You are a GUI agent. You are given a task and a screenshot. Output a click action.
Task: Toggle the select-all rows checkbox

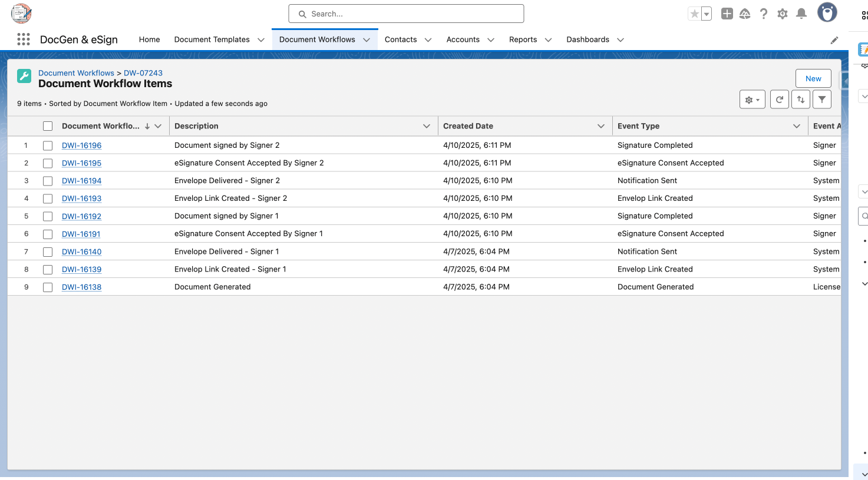coord(48,126)
